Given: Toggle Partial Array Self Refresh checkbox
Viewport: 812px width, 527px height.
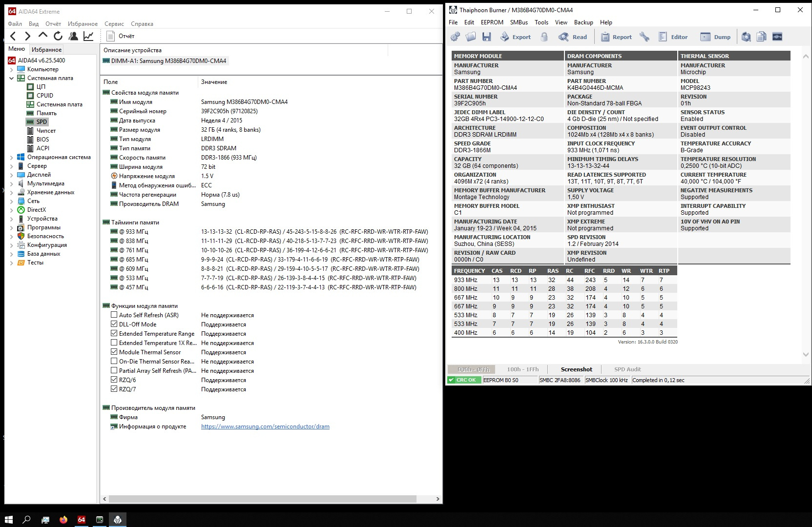Looking at the screenshot, I should [x=114, y=371].
